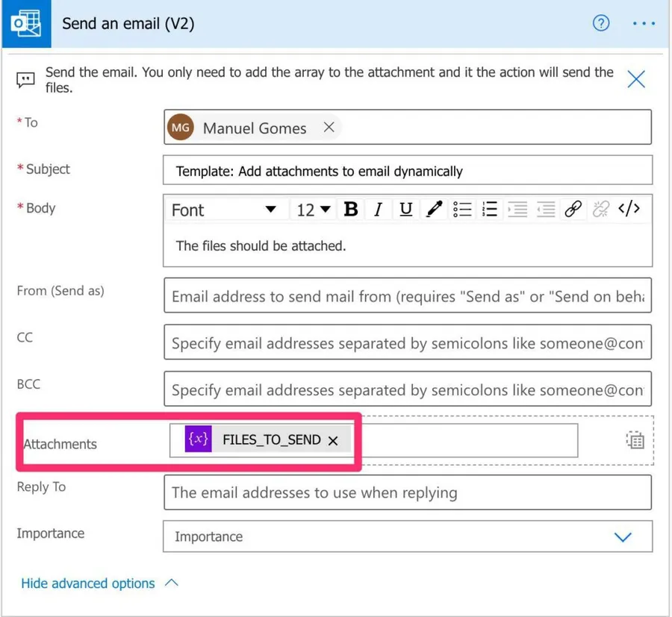Insert a numbered list

coord(490,210)
